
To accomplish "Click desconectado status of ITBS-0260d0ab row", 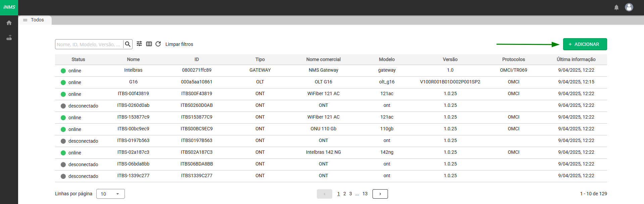I will 80,106.
